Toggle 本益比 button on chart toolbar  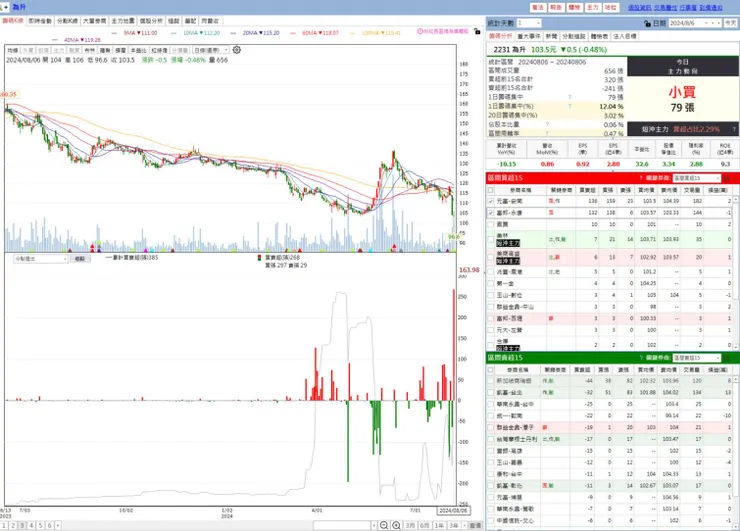tap(138, 50)
